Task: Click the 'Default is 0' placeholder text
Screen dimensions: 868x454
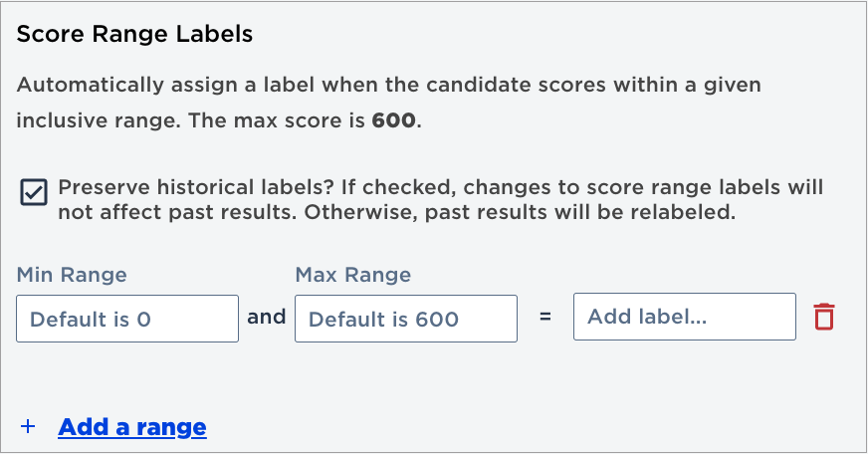Action: [91, 319]
